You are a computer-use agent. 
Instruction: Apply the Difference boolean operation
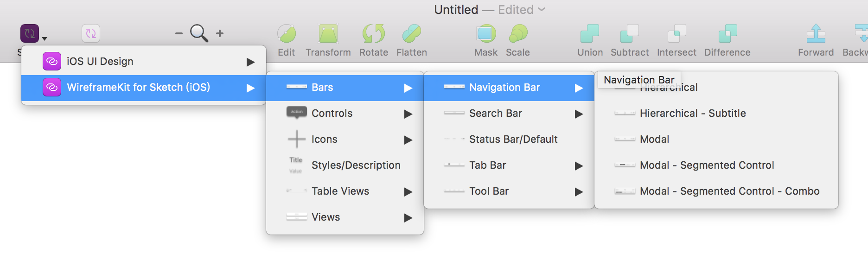point(728,33)
